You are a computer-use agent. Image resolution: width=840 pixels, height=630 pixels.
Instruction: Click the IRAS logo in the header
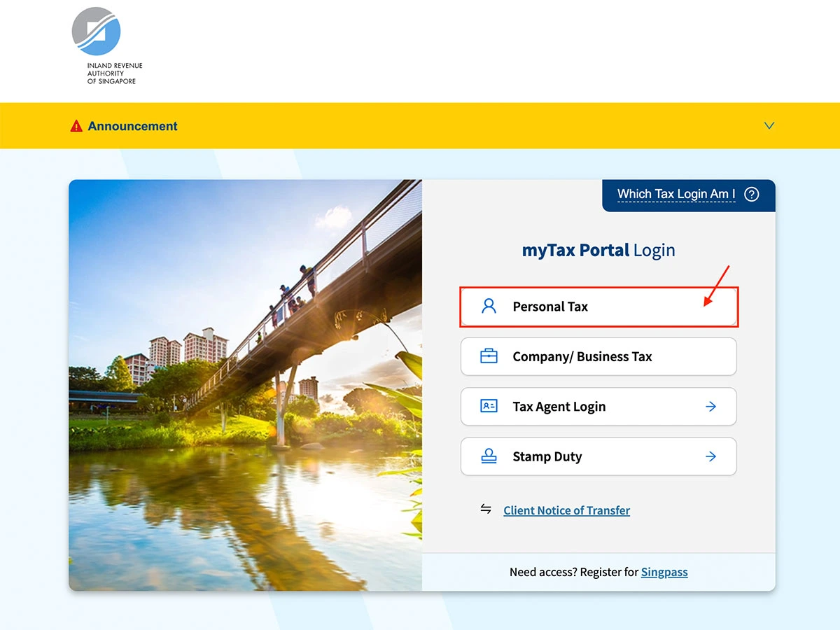click(107, 45)
